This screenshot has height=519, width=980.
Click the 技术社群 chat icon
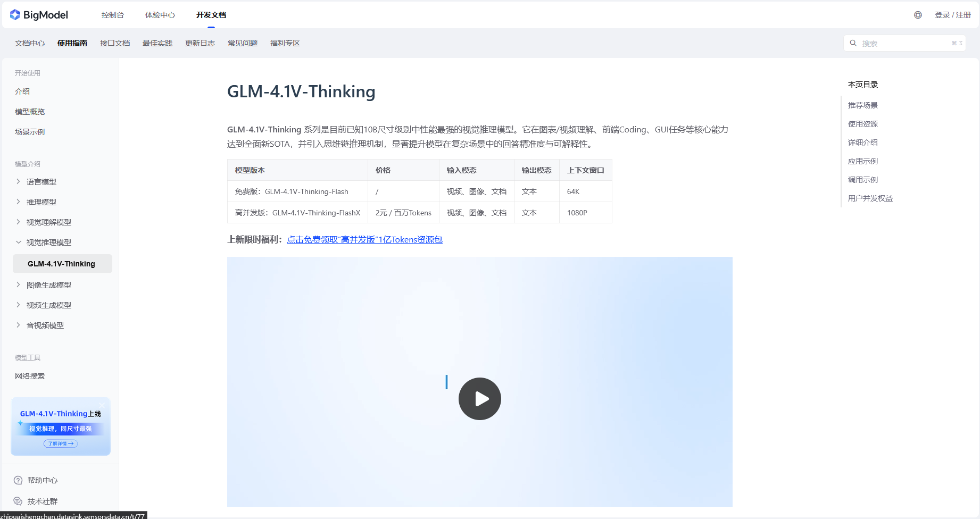tap(18, 501)
